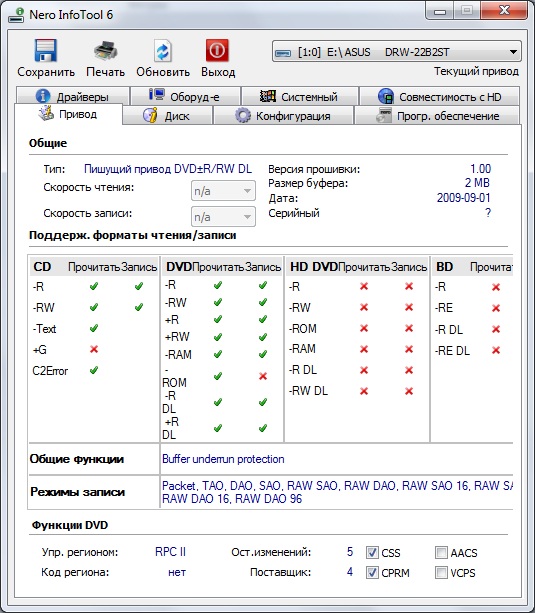The height and width of the screenshot is (613, 535).
Task: Toggle the CPRM checkbox
Action: click(x=372, y=573)
